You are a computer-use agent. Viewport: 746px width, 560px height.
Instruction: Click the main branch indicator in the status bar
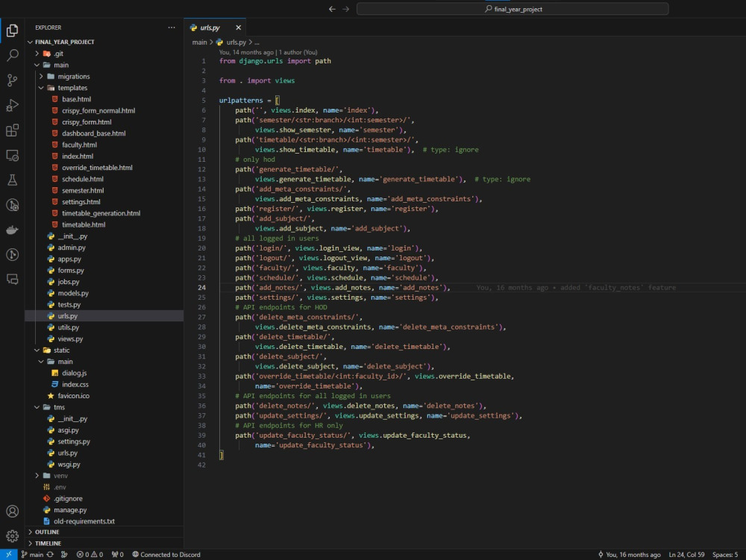[x=32, y=554]
